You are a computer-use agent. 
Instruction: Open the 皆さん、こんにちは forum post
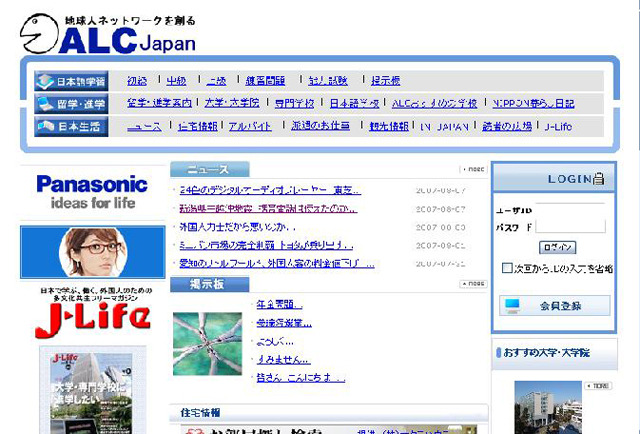pyautogui.click(x=301, y=378)
